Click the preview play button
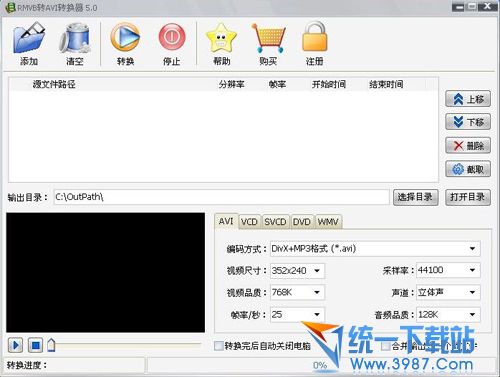 click(x=15, y=345)
